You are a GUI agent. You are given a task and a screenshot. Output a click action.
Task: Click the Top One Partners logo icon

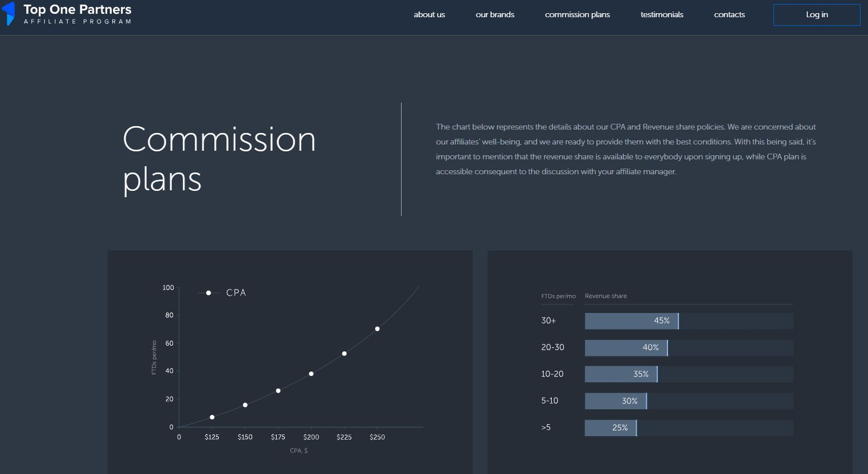9,14
